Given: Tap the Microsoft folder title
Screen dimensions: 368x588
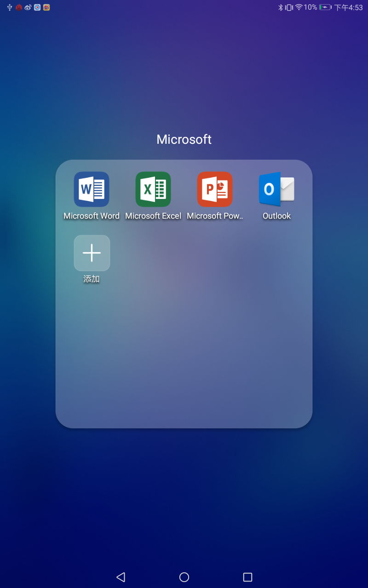Looking at the screenshot, I should pyautogui.click(x=184, y=139).
